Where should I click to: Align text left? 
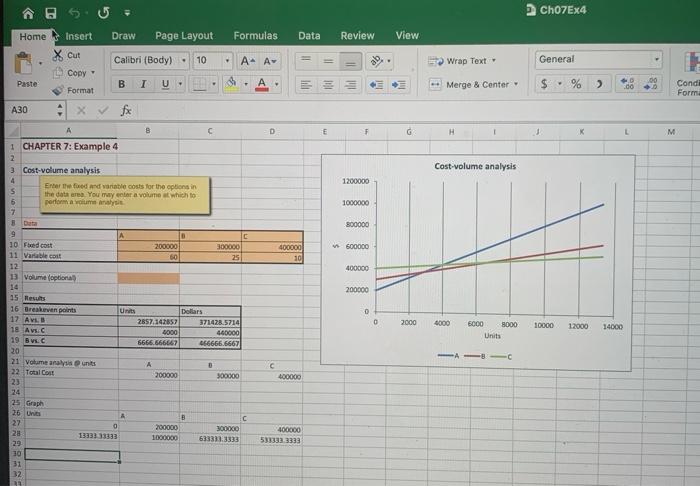306,84
